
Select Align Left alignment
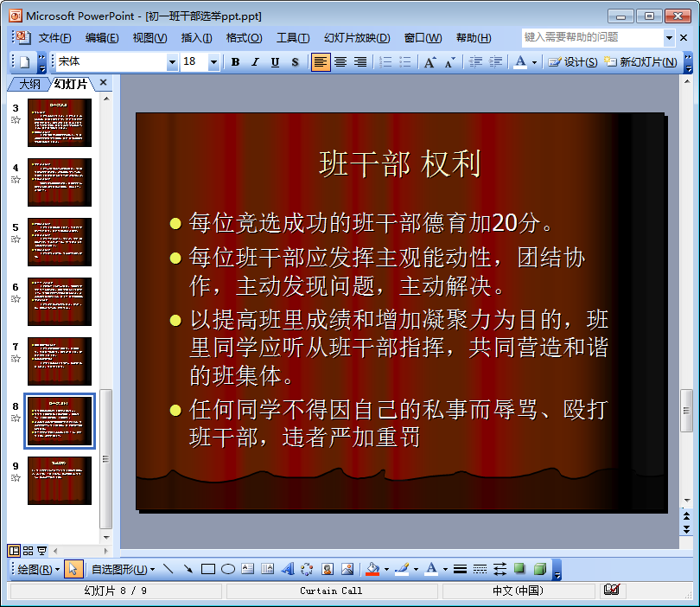(320, 62)
